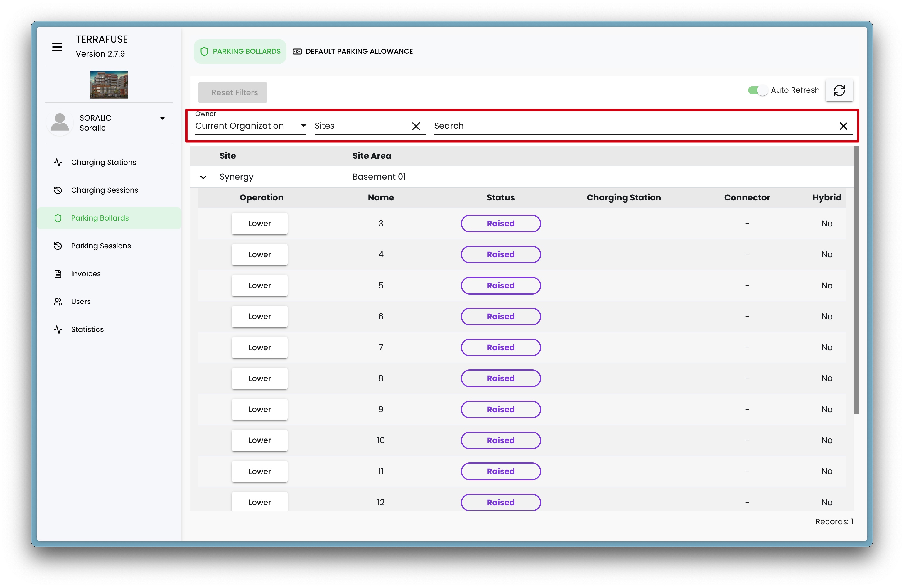Screen dimensions: 904x588
Task: Open Invoices document icon
Action: 58,273
